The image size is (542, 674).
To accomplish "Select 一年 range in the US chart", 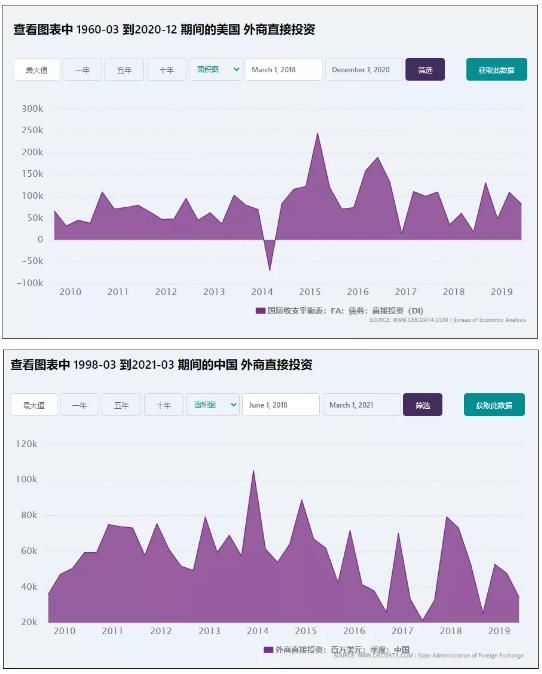I will click(82, 70).
